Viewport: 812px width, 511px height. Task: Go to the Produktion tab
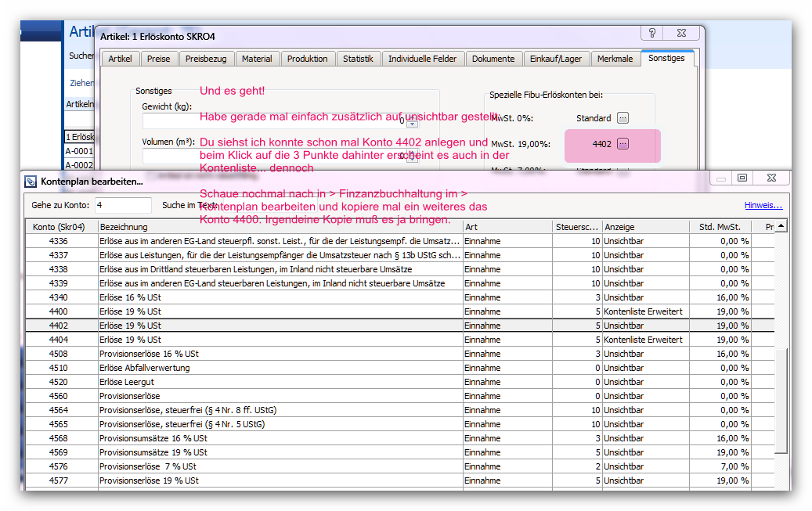point(308,59)
